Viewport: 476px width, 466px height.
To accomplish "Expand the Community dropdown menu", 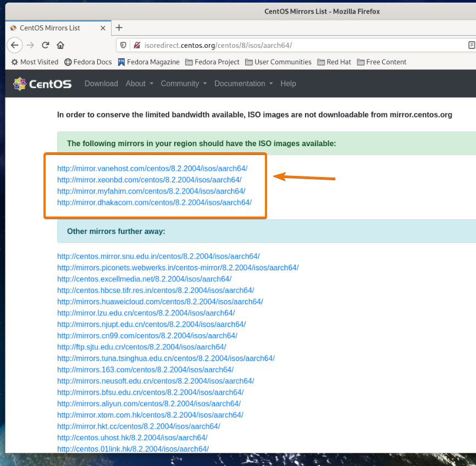I will pos(184,84).
